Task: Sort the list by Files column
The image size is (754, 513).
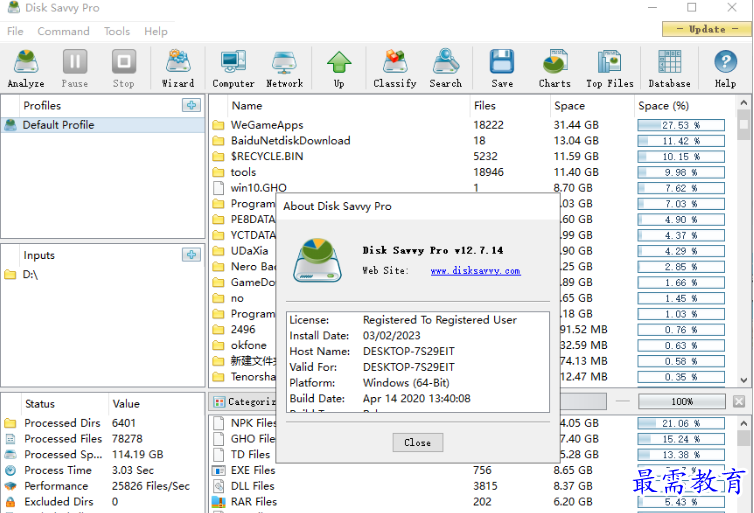Action: [x=509, y=106]
